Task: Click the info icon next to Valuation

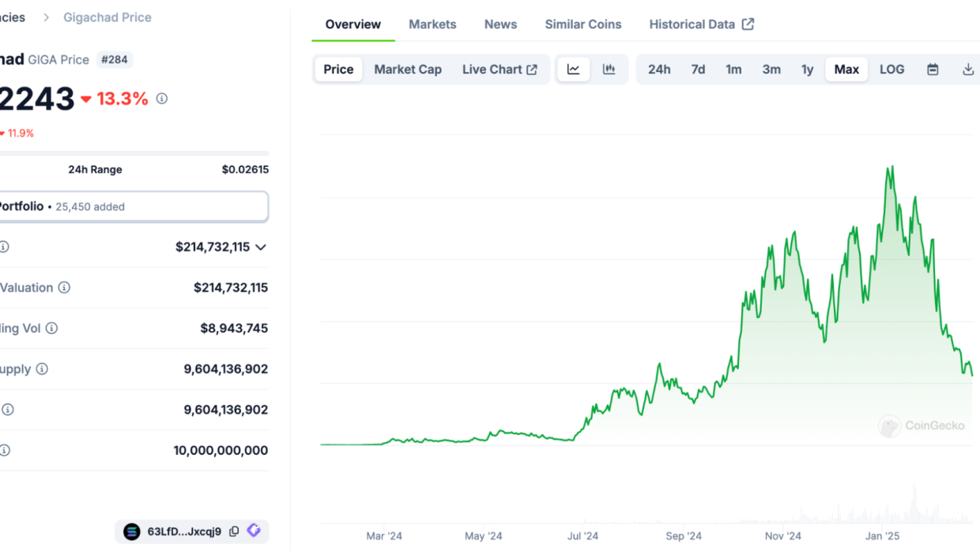Action: (64, 288)
